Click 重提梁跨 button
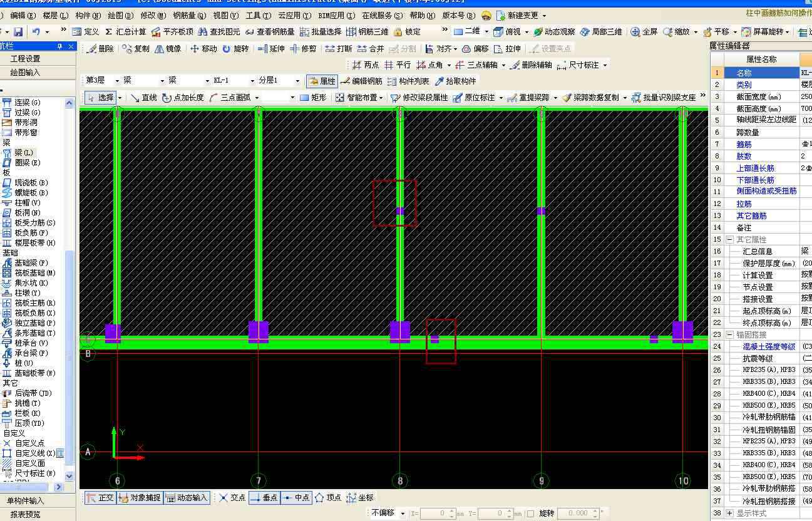Viewport: 812px width, 521px height. [x=529, y=98]
